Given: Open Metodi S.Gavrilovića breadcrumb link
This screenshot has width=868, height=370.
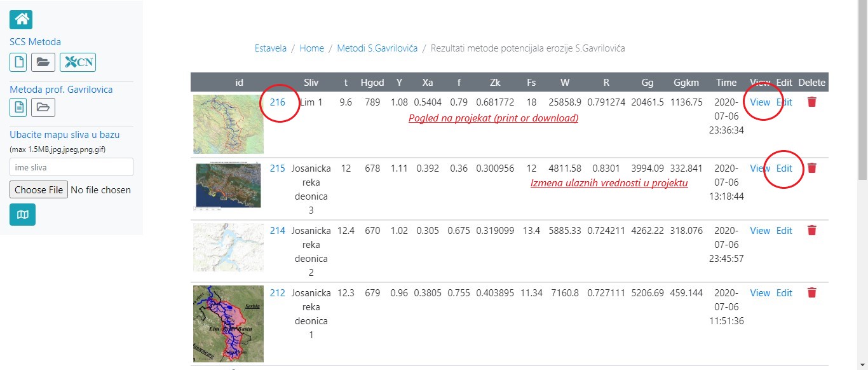Looking at the screenshot, I should pos(377,48).
